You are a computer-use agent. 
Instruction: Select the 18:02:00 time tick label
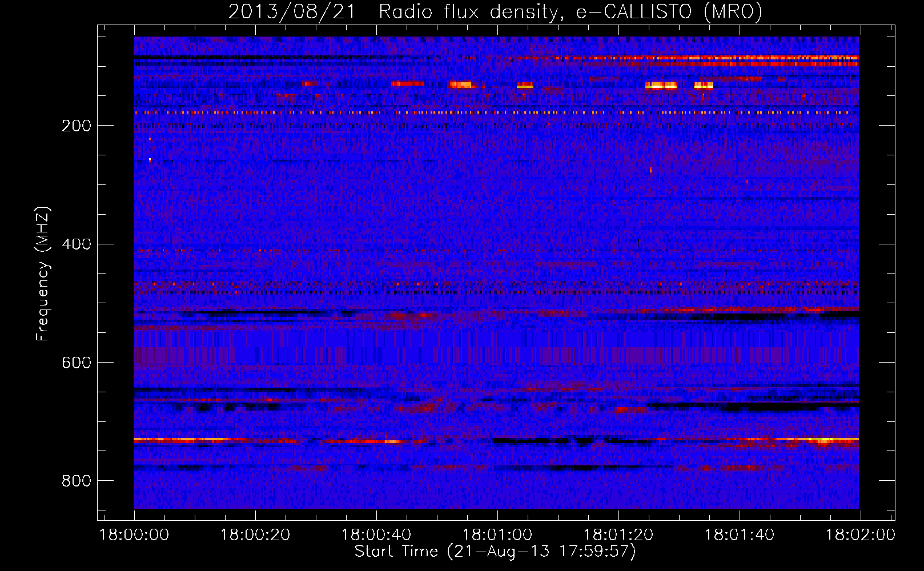[861, 535]
